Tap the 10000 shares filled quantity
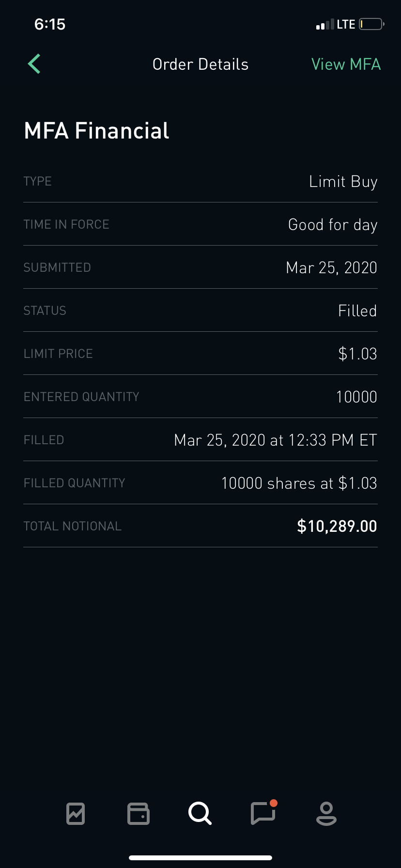The height and width of the screenshot is (868, 401). [x=299, y=483]
